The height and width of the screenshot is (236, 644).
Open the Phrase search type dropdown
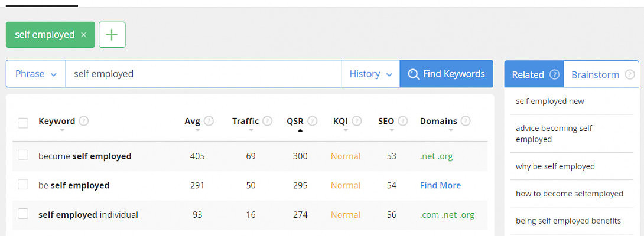[x=36, y=74]
